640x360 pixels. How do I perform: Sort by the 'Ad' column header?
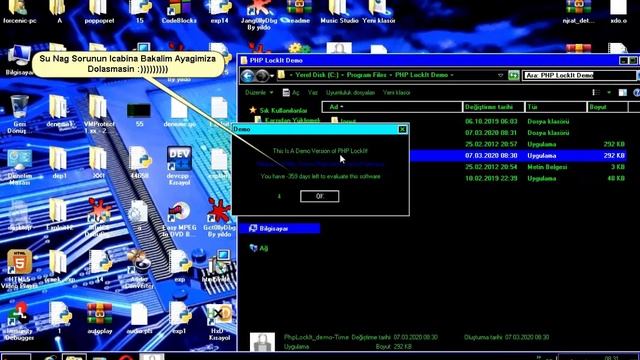(x=392, y=107)
